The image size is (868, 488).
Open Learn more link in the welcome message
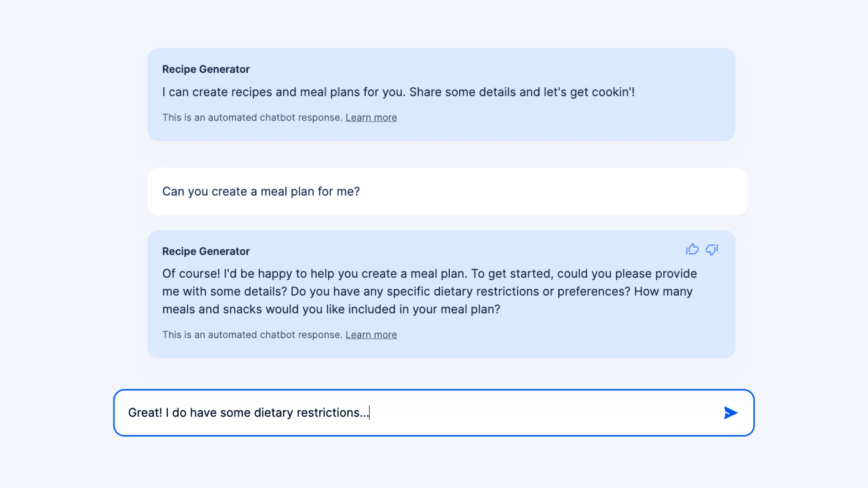click(x=371, y=117)
